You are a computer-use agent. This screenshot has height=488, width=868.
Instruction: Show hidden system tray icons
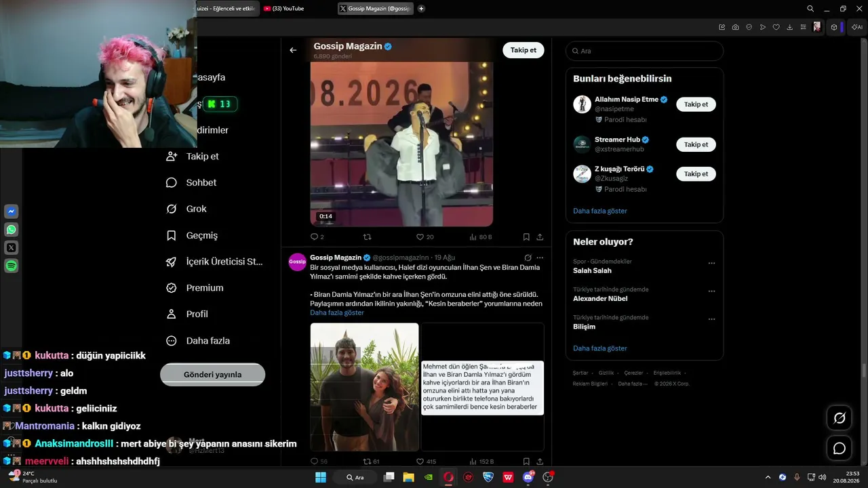click(768, 477)
